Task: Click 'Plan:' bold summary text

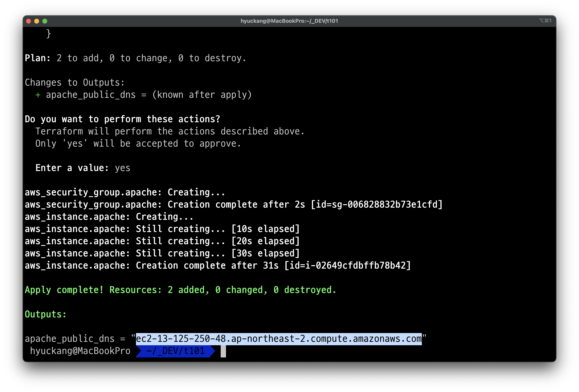Action: pos(38,58)
